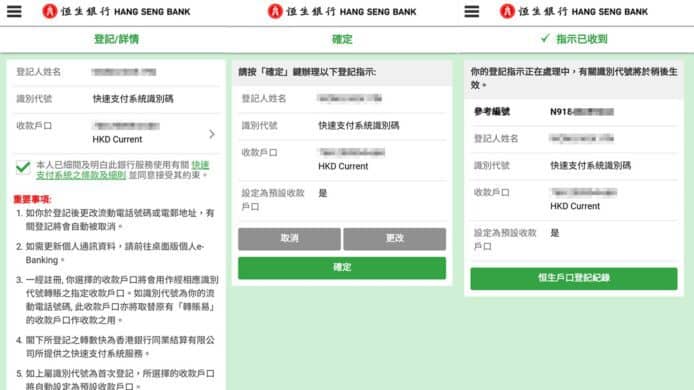Untick the terms agreement checkbox
The width and height of the screenshot is (694, 390).
tap(23, 167)
